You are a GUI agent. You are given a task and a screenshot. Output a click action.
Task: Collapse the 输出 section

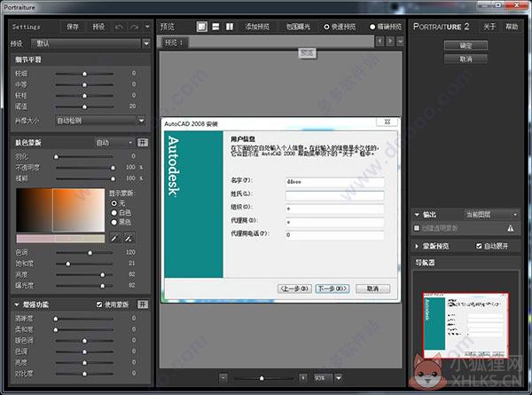(417, 215)
